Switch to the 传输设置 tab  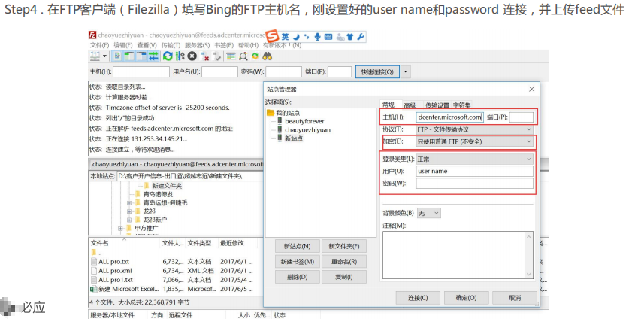pyautogui.click(x=437, y=105)
